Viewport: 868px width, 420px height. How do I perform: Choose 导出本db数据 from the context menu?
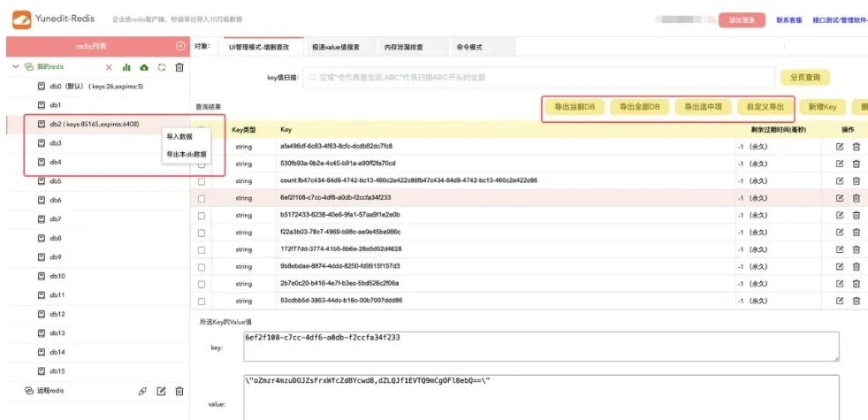[186, 154]
